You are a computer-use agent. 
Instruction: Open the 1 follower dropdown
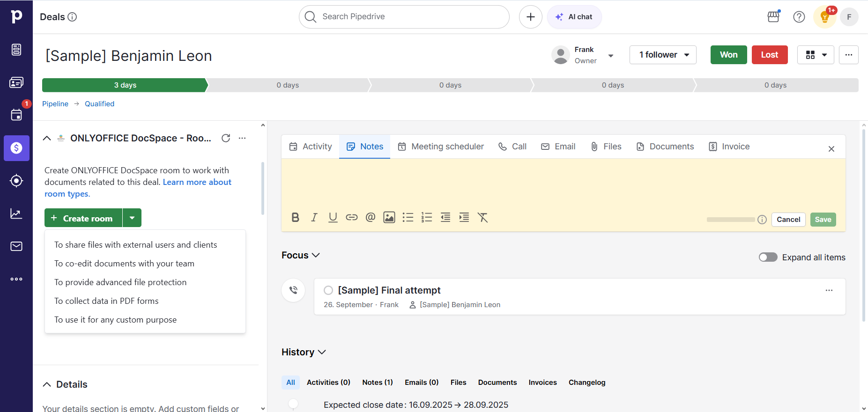tap(663, 55)
